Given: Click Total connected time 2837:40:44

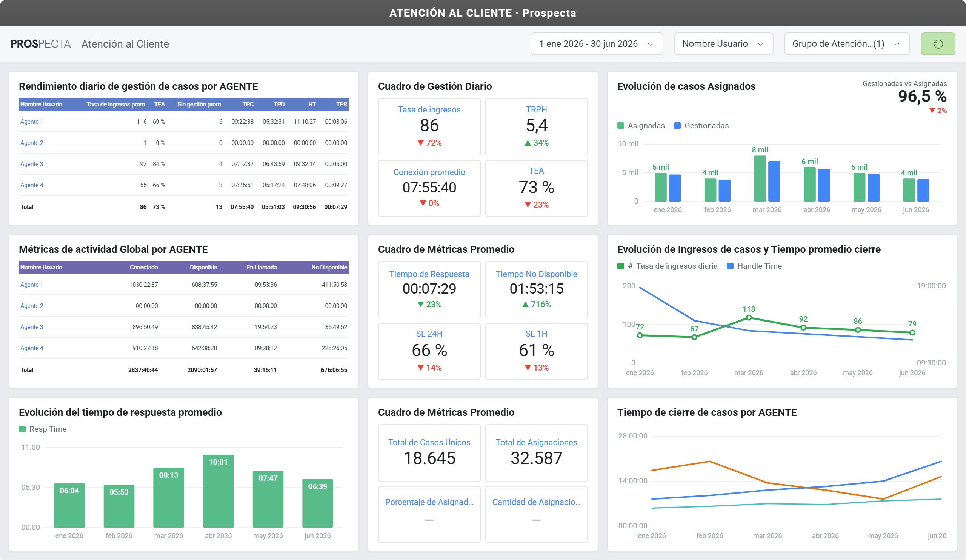Looking at the screenshot, I should [143, 370].
